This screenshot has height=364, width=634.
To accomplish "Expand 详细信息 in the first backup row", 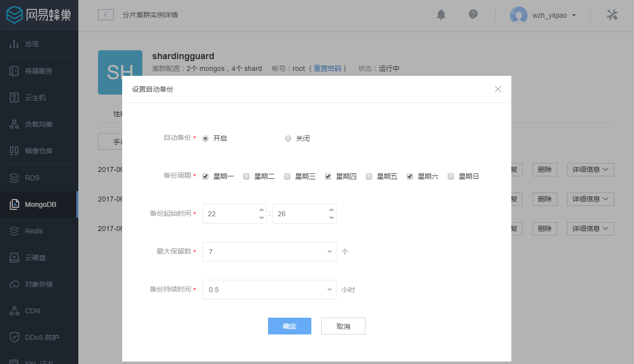I will coord(591,169).
